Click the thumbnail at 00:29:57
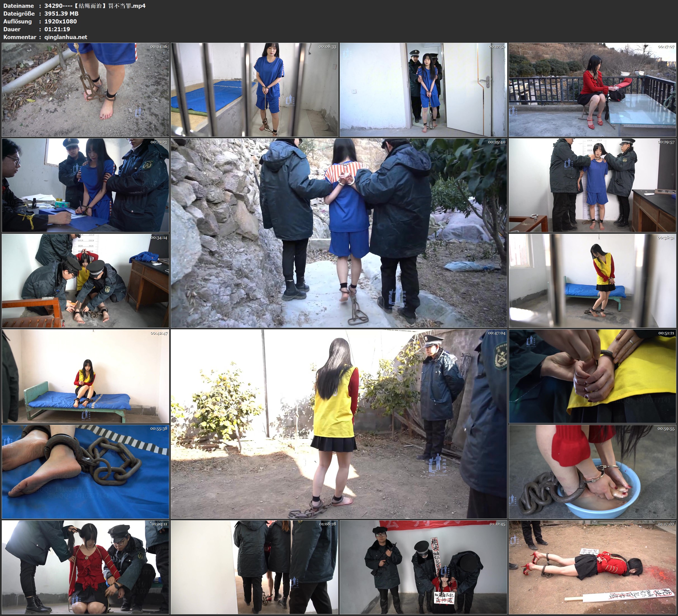This screenshot has height=616, width=678. coord(592,185)
